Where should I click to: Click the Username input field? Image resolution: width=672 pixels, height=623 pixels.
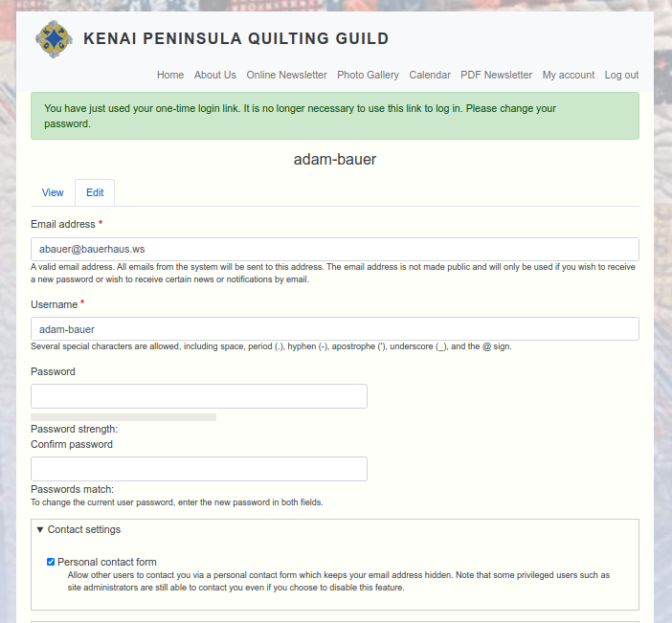click(335, 329)
